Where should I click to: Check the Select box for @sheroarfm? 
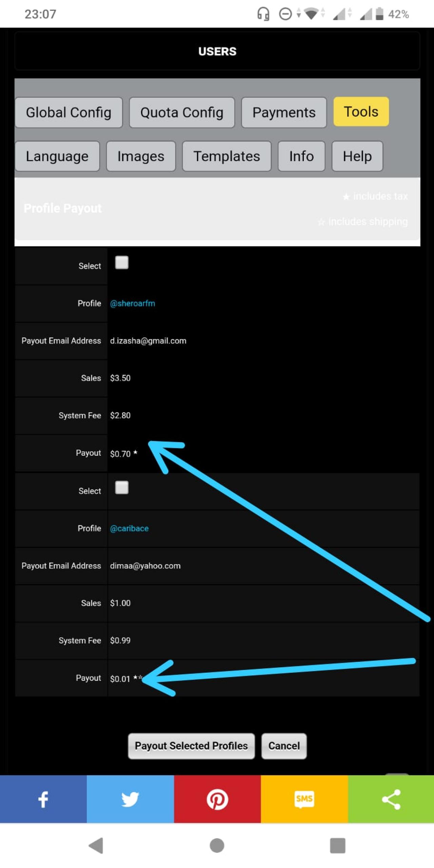point(122,262)
